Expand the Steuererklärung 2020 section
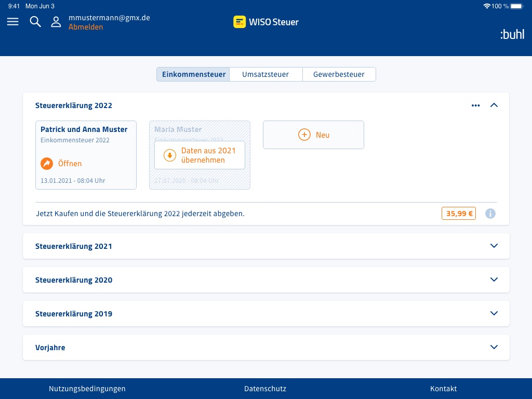This screenshot has height=399, width=532. click(x=494, y=280)
